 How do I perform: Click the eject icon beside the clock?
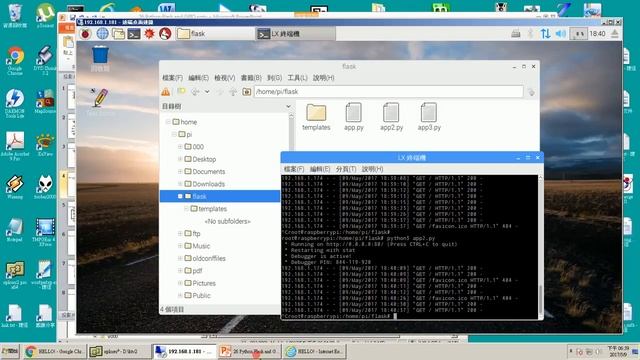click(615, 34)
